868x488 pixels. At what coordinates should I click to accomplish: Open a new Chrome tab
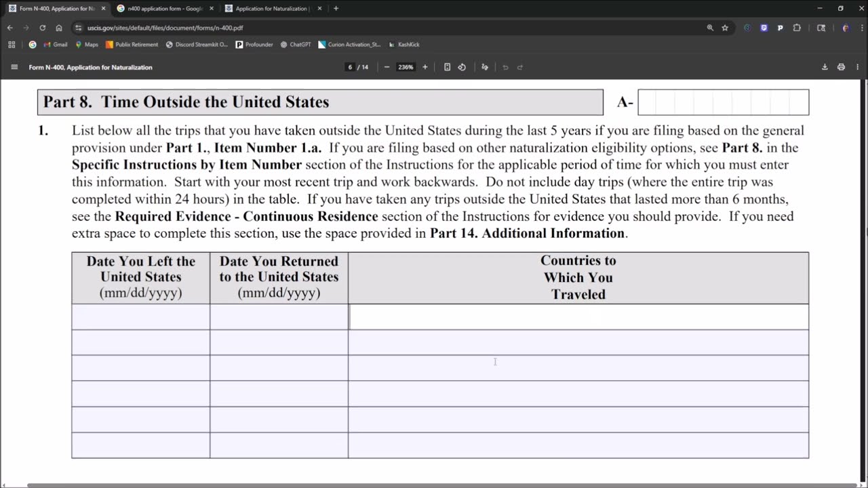[x=336, y=9]
